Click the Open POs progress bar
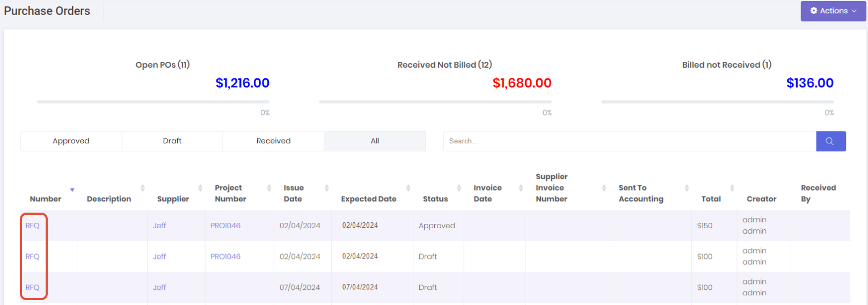 pos(153,101)
